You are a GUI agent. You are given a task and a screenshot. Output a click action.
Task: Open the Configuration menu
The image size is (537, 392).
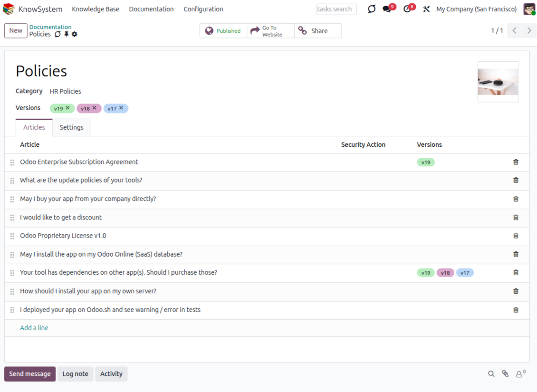(203, 9)
